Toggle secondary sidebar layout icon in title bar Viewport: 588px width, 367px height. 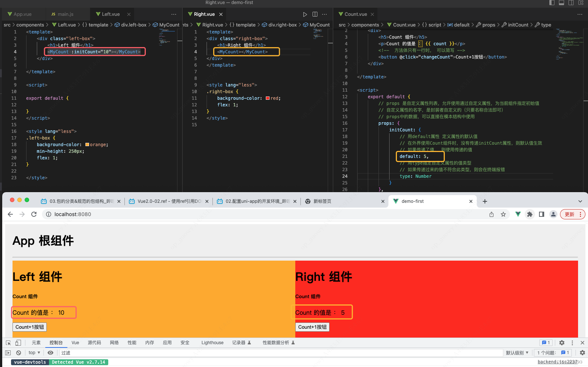571,3
